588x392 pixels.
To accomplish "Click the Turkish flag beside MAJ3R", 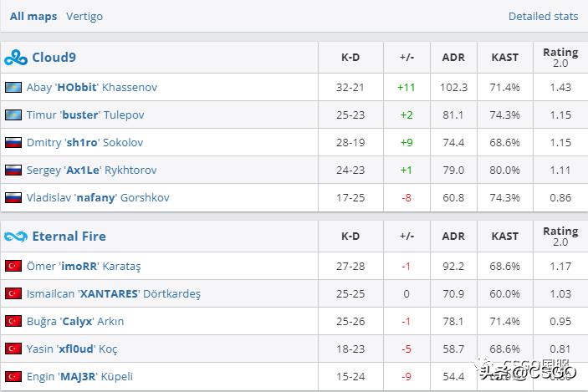I will click(13, 377).
